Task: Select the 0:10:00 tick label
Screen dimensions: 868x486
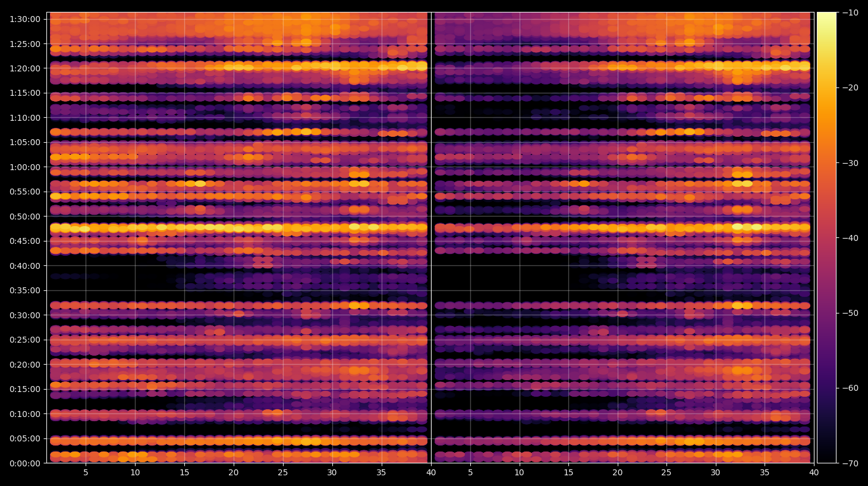Action: tap(25, 414)
